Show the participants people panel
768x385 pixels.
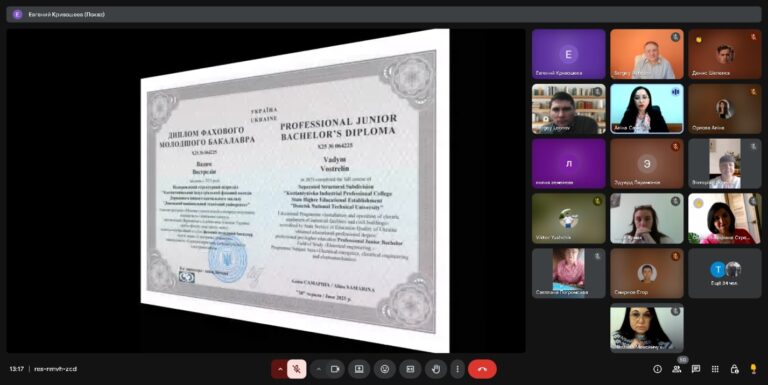tap(677, 369)
